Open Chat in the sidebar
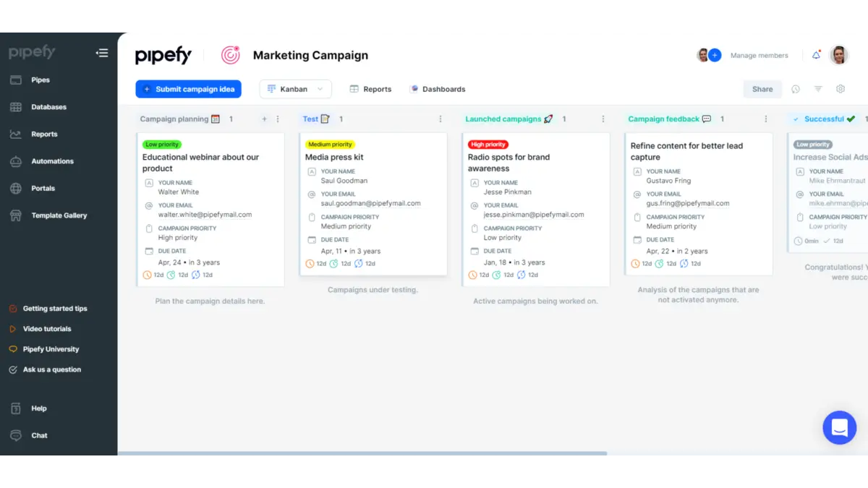 point(40,436)
